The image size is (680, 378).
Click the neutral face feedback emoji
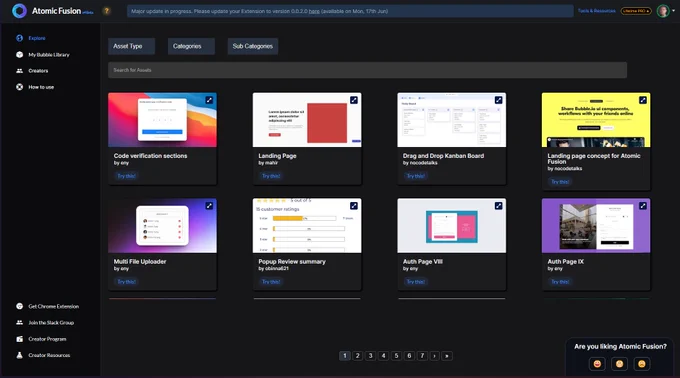(619, 364)
